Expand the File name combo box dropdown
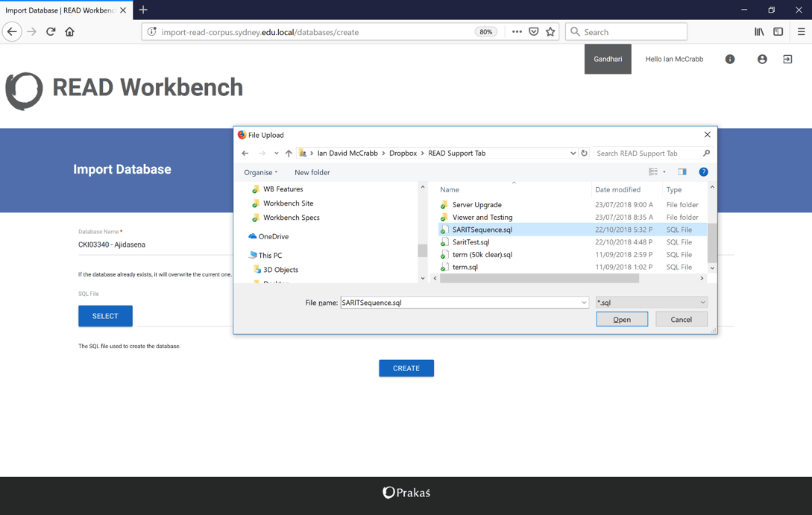The image size is (812, 515). (584, 303)
